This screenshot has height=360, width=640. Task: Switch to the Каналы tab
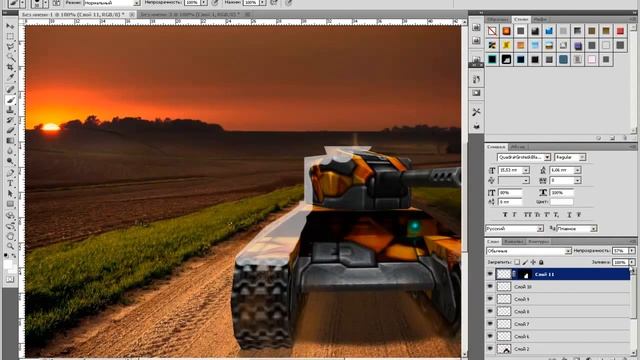pyautogui.click(x=513, y=242)
